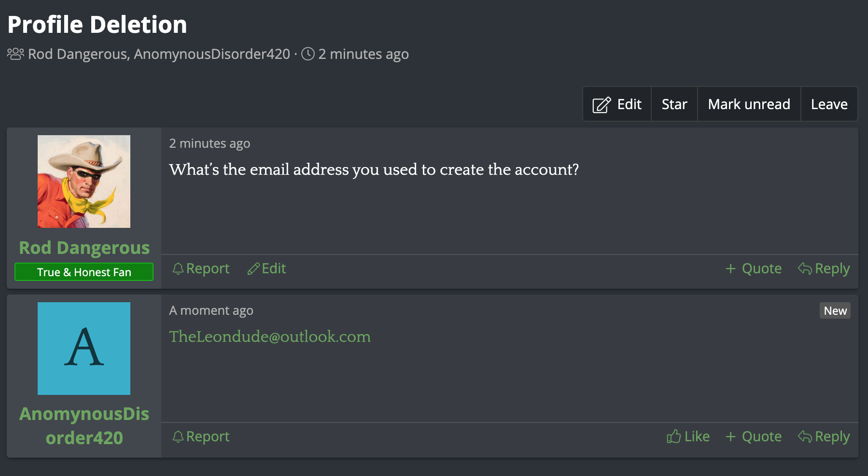Screen dimensions: 868x476
Task: Open Rod Dangerous profile name link
Action: tap(84, 248)
